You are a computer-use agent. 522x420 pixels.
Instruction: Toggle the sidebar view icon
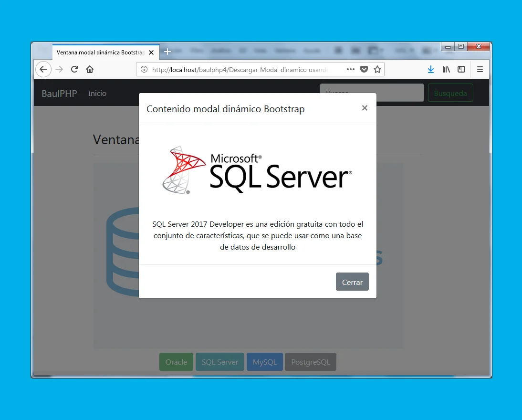(x=461, y=69)
